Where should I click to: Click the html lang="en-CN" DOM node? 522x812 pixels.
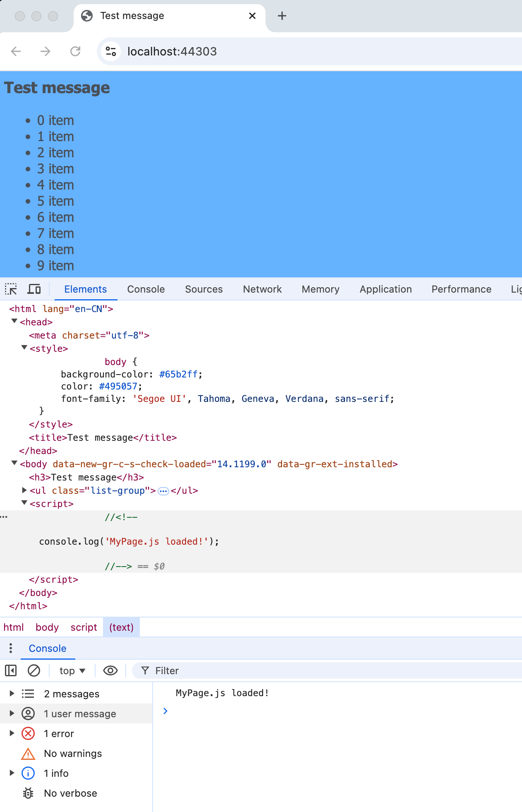click(61, 309)
